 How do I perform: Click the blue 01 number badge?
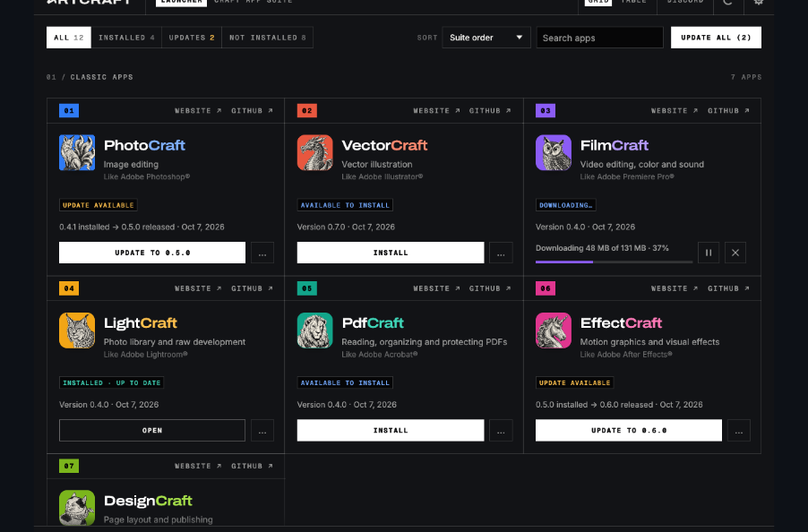(69, 111)
